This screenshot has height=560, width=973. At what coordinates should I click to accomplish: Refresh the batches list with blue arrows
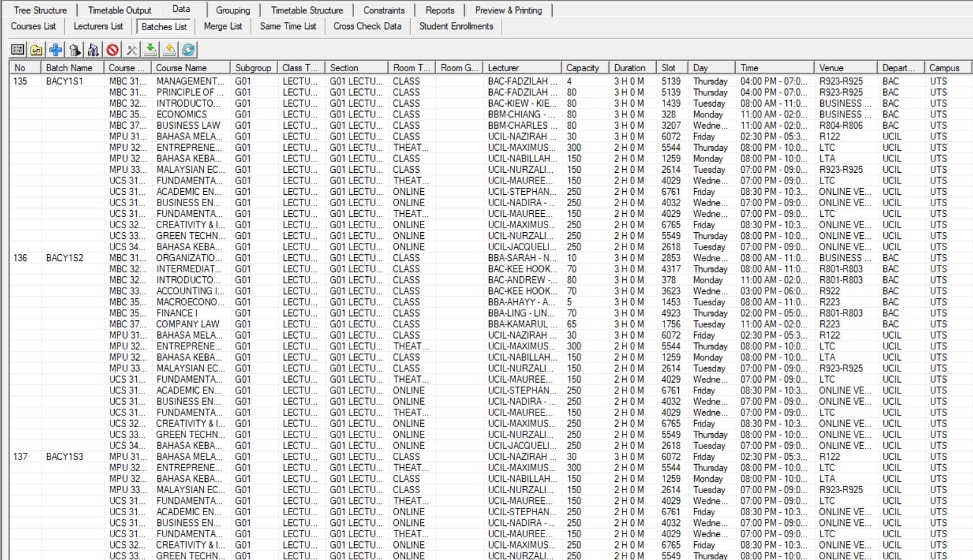pyautogui.click(x=188, y=50)
